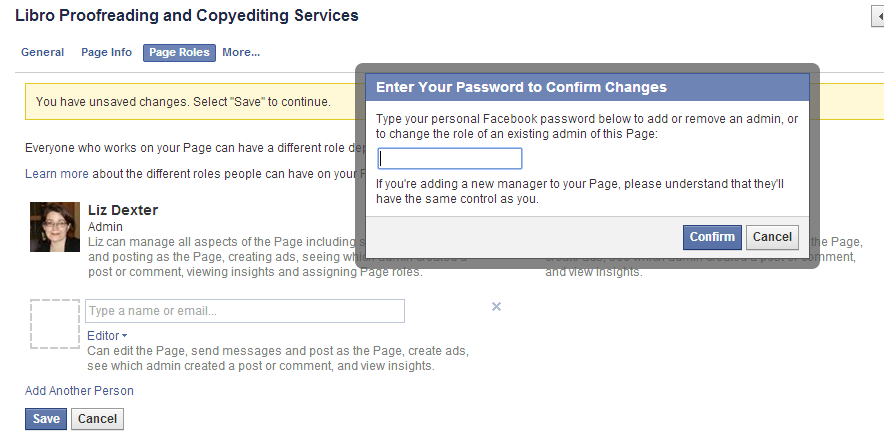884x441 pixels.
Task: Click the Add Another Person link
Action: tap(79, 391)
